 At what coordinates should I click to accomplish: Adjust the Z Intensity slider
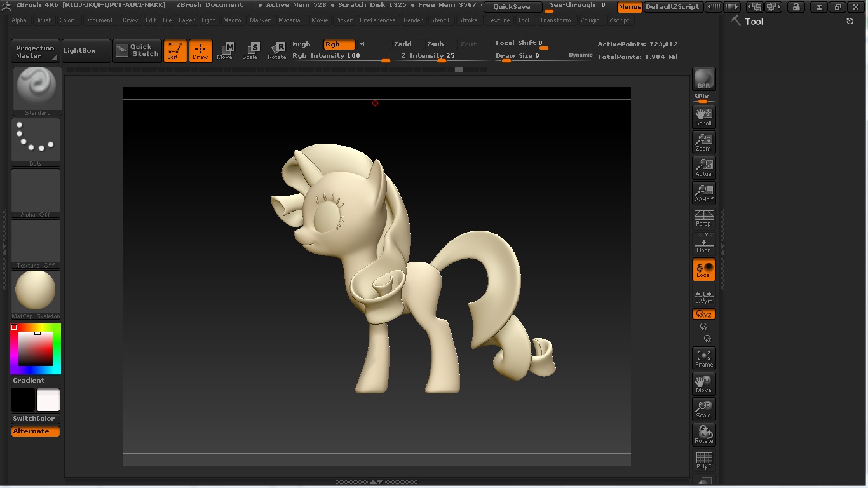click(x=441, y=57)
